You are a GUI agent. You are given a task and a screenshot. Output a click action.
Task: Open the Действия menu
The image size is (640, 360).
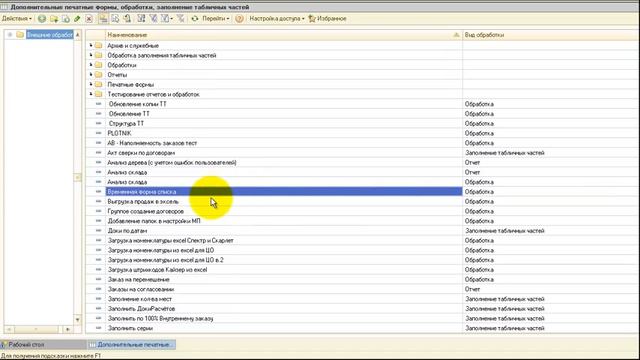pyautogui.click(x=17, y=19)
